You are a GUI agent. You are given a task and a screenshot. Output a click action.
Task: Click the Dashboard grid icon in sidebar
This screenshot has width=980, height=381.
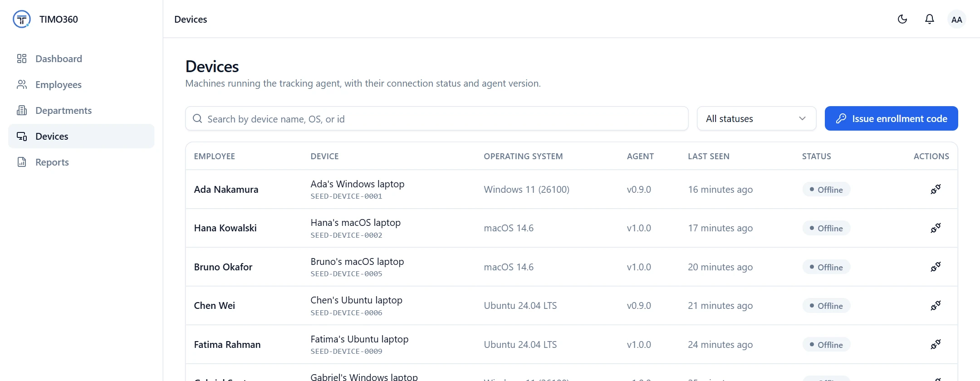coord(22,59)
